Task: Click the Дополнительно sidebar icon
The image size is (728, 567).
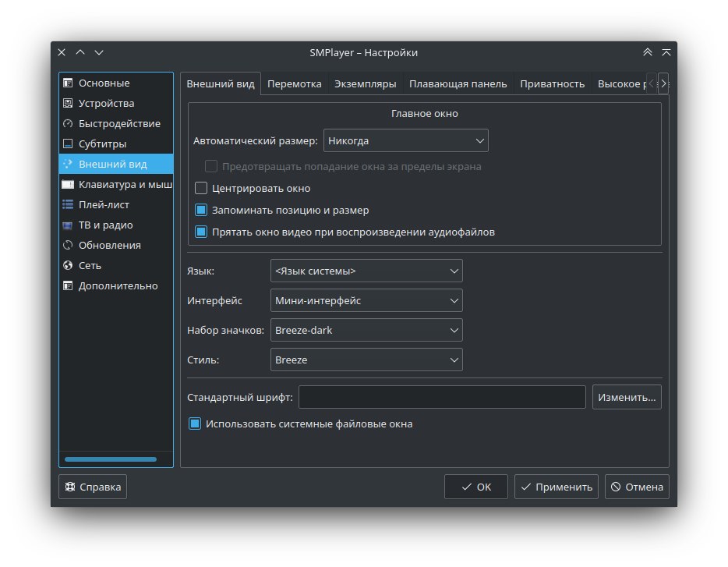Action: pyautogui.click(x=68, y=285)
